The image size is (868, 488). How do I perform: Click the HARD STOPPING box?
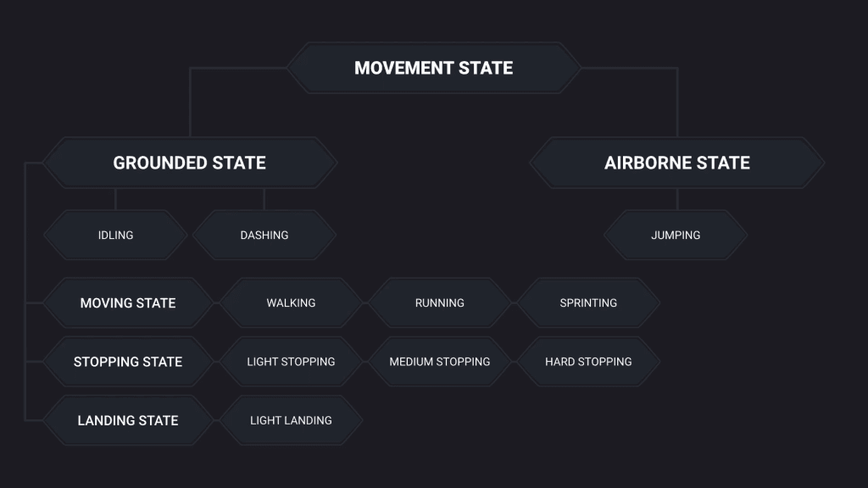point(588,361)
